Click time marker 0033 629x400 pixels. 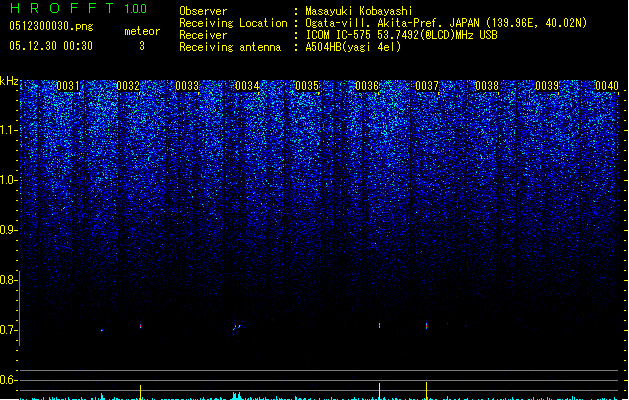187,86
